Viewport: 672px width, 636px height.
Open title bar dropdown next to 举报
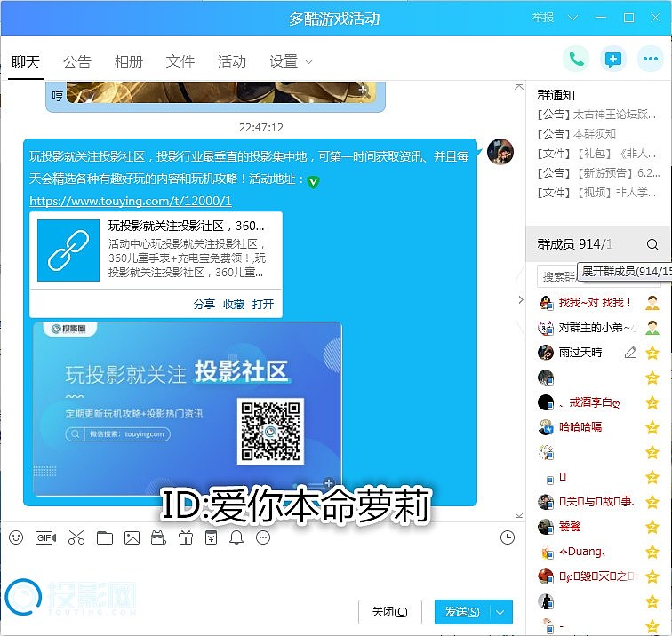573,18
